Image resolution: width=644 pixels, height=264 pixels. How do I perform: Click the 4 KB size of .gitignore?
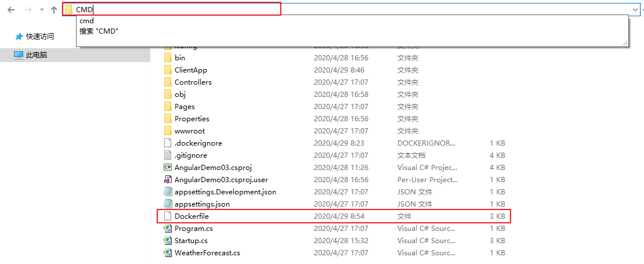(x=497, y=155)
